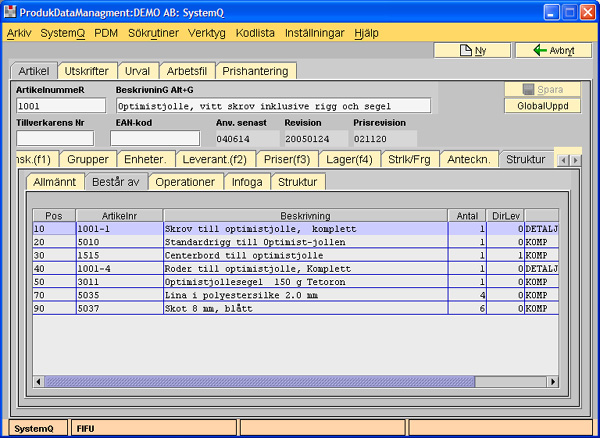Open the Allmännt sub-tab
Image resolution: width=600 pixels, height=438 pixels.
(x=55, y=182)
